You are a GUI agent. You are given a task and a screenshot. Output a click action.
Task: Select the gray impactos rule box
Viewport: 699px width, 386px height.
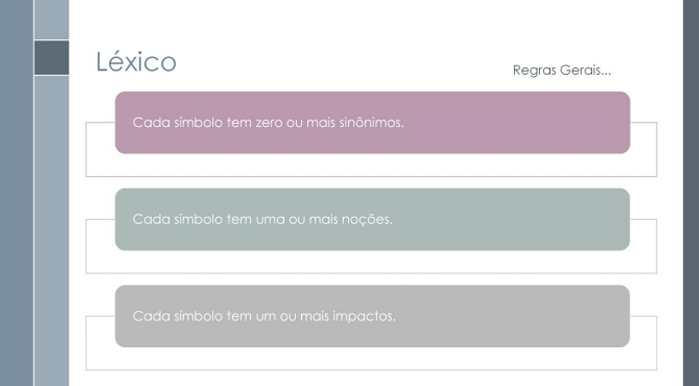coord(372,316)
